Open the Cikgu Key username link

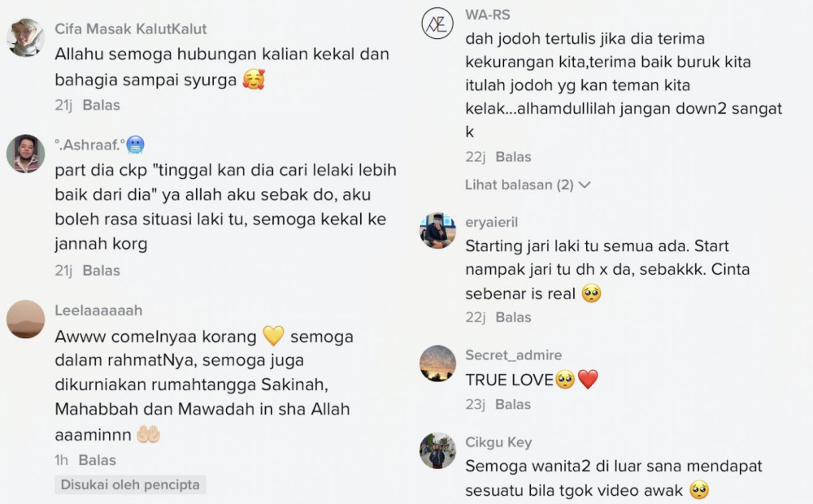point(498,442)
